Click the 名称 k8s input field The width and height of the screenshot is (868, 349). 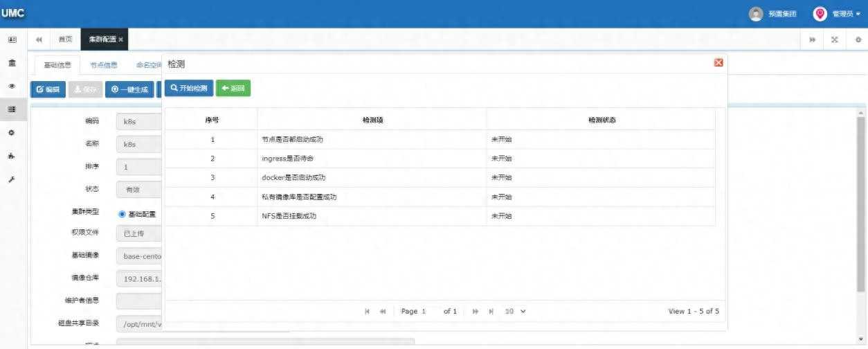tap(140, 144)
